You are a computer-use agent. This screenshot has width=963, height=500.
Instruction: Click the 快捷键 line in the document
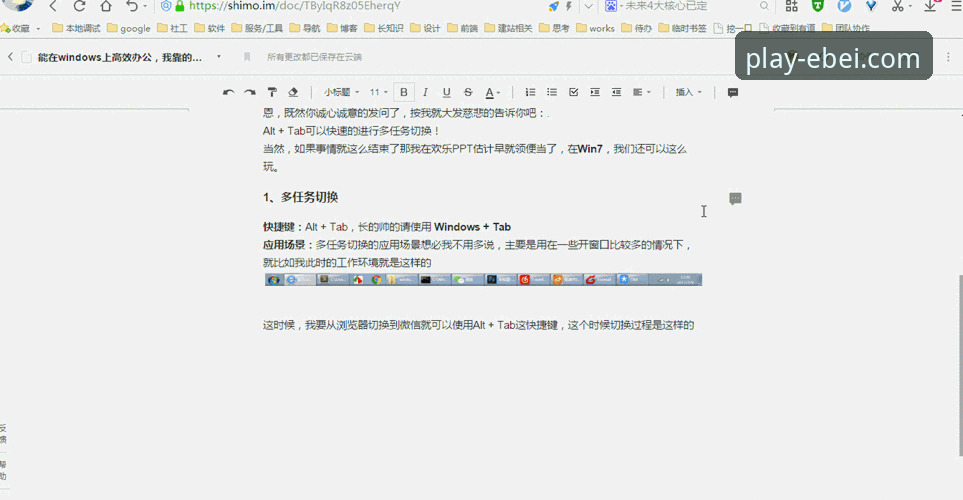(387, 227)
